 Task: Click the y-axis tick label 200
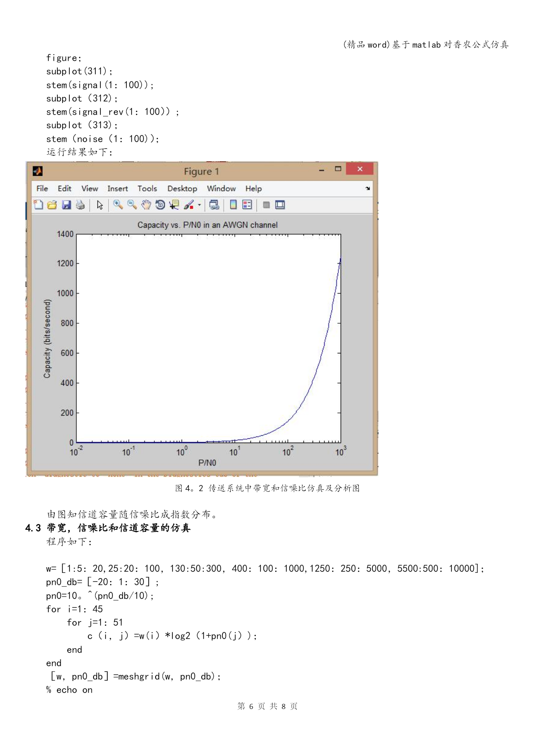pyautogui.click(x=67, y=413)
